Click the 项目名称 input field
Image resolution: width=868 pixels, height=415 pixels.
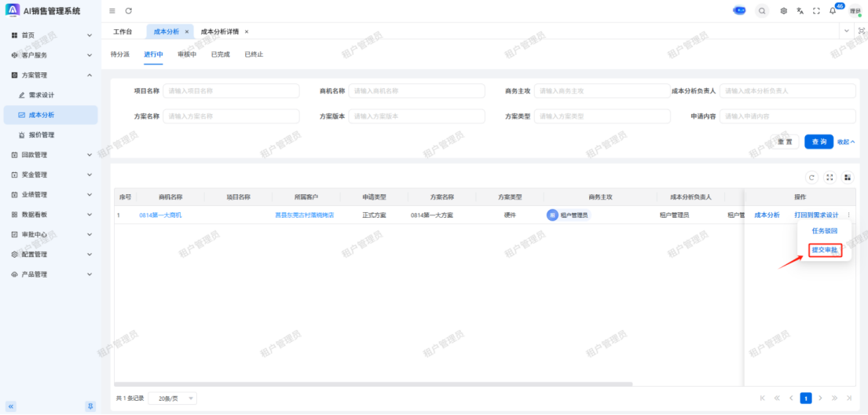(231, 91)
